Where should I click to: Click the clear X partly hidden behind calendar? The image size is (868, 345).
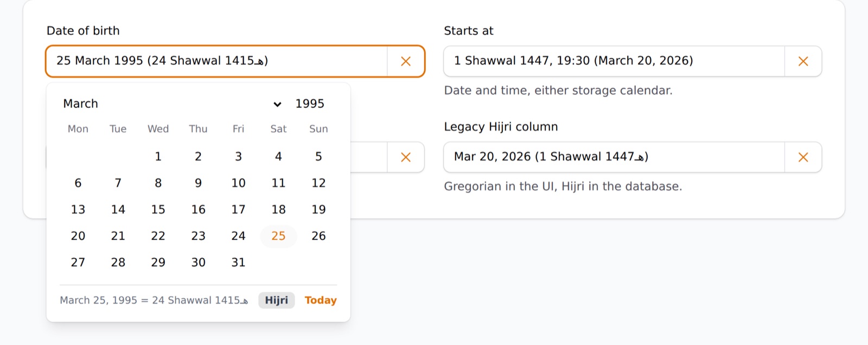pos(406,157)
